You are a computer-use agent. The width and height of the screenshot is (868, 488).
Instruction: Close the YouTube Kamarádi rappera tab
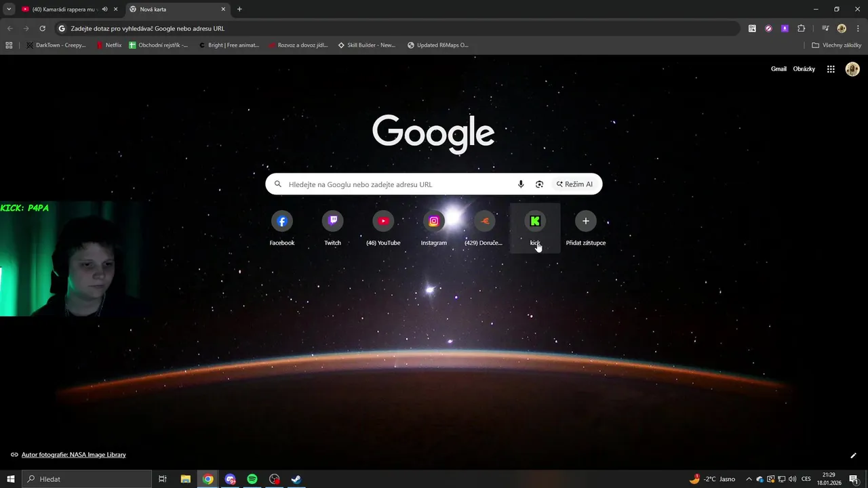[116, 9]
